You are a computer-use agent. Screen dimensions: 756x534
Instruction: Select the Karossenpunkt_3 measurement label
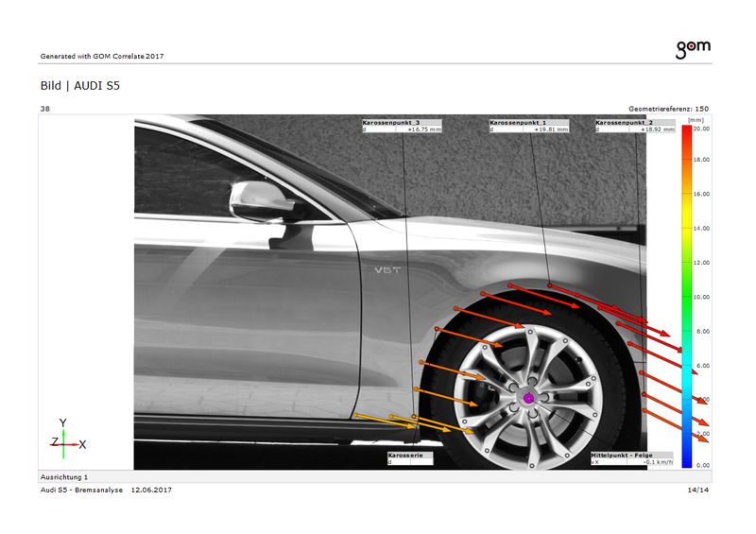(391, 123)
